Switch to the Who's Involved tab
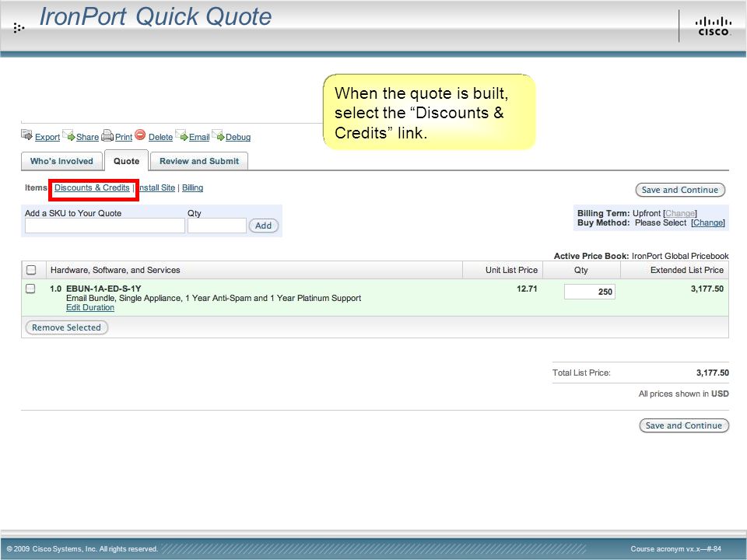This screenshot has width=747, height=560. (x=61, y=161)
